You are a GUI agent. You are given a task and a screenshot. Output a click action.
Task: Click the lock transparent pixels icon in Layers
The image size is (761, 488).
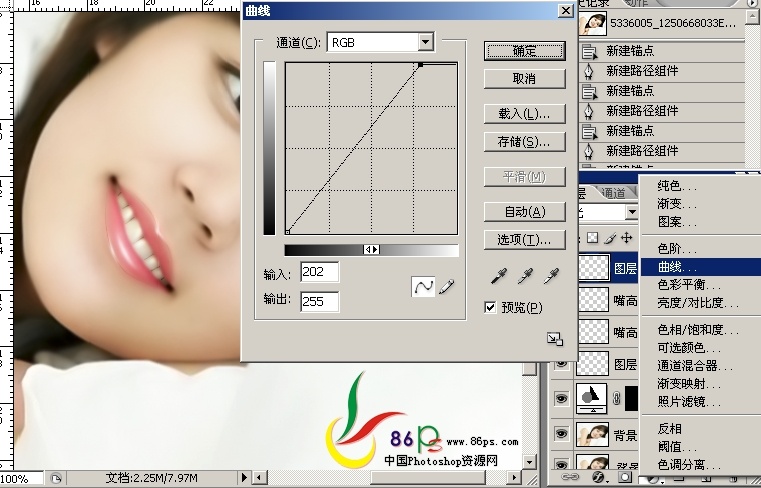593,237
